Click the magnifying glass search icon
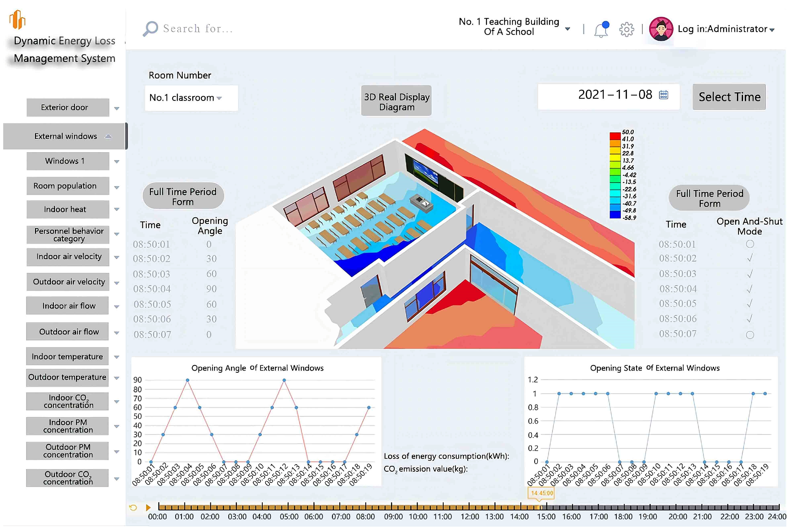The image size is (793, 532). click(150, 29)
